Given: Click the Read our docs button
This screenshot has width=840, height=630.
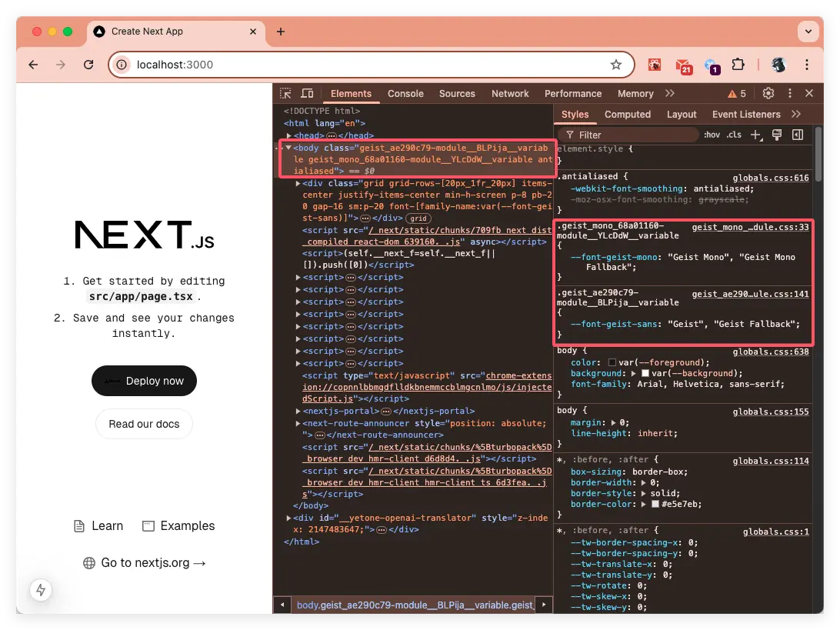Looking at the screenshot, I should click(144, 424).
